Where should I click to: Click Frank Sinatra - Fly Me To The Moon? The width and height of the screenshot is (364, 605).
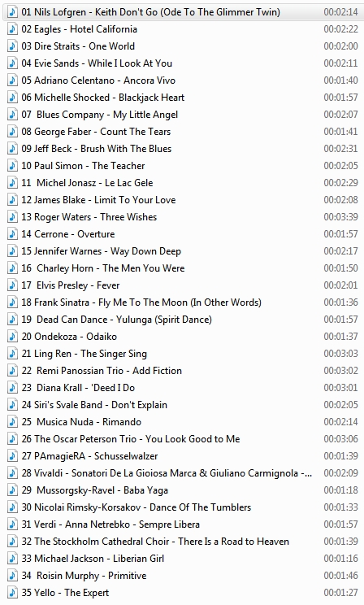(184, 302)
